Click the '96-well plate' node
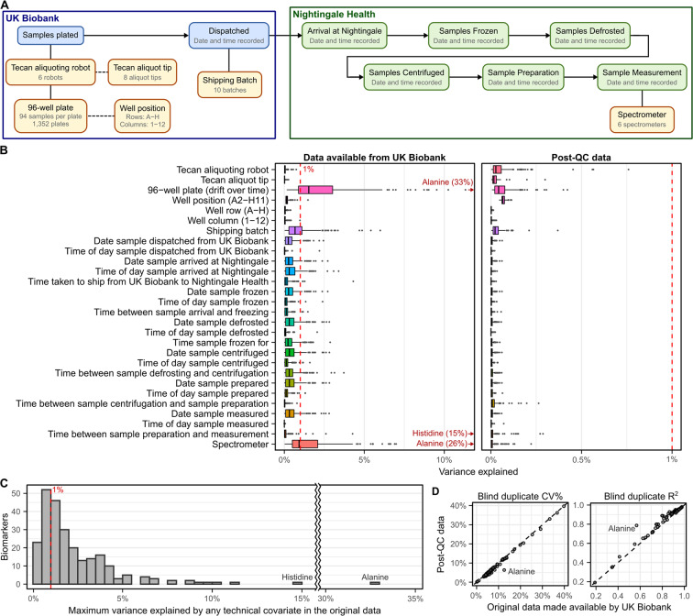The height and width of the screenshot is (616, 693). pos(50,115)
